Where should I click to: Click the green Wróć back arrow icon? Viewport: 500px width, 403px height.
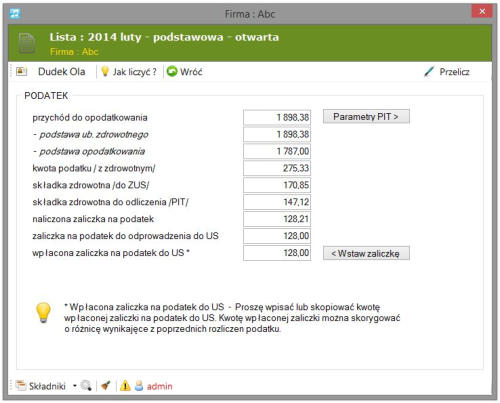pyautogui.click(x=172, y=71)
